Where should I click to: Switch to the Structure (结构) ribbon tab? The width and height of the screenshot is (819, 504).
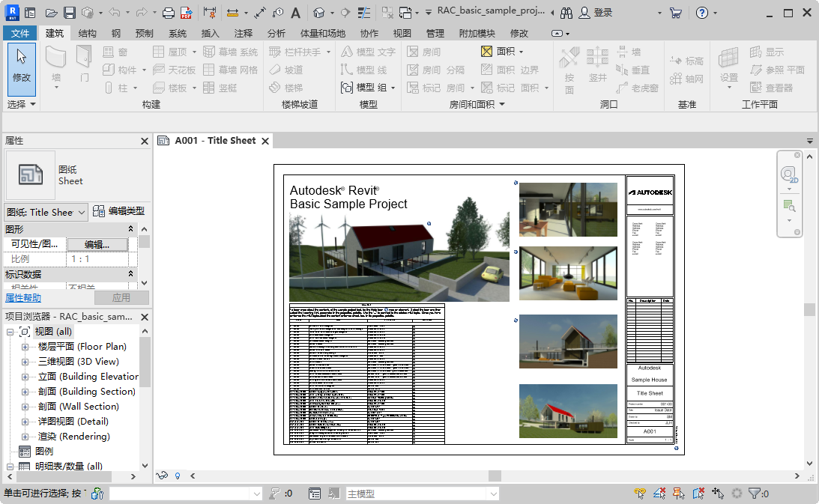pyautogui.click(x=87, y=34)
